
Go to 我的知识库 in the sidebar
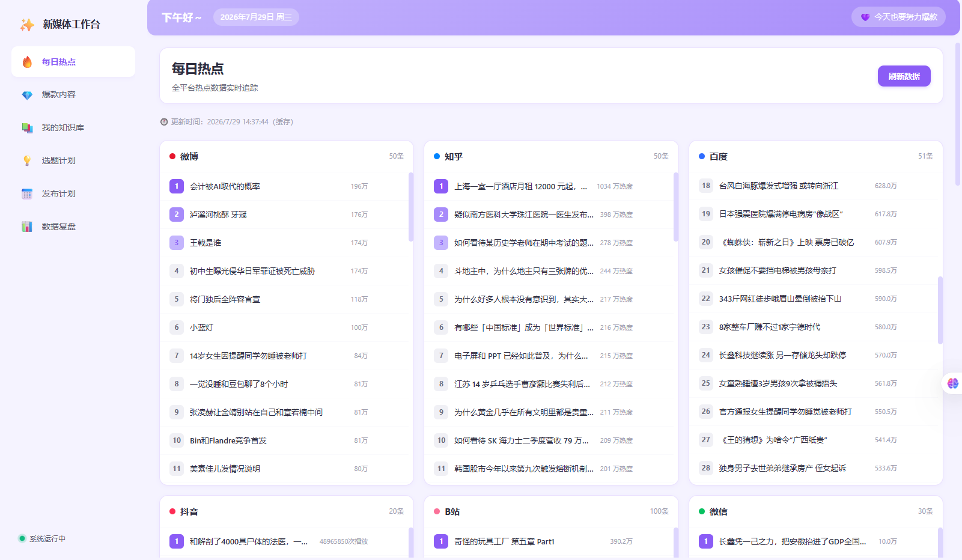coord(73,128)
